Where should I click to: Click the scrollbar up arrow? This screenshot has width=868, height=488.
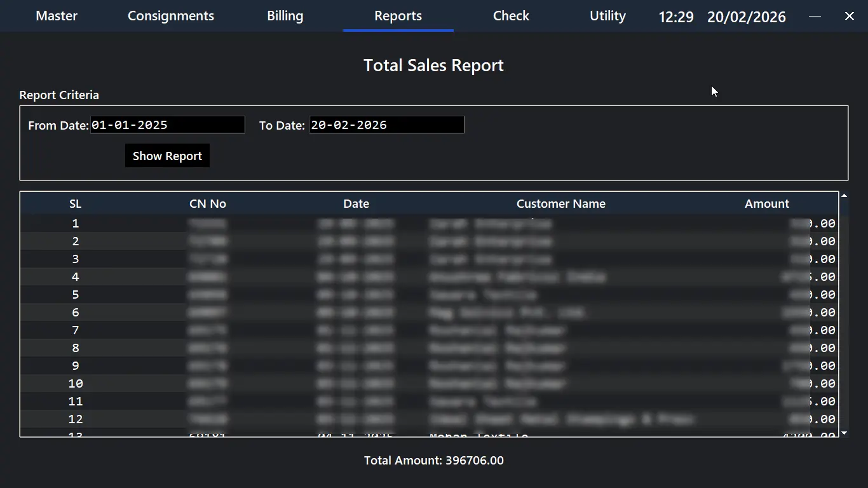tap(844, 196)
